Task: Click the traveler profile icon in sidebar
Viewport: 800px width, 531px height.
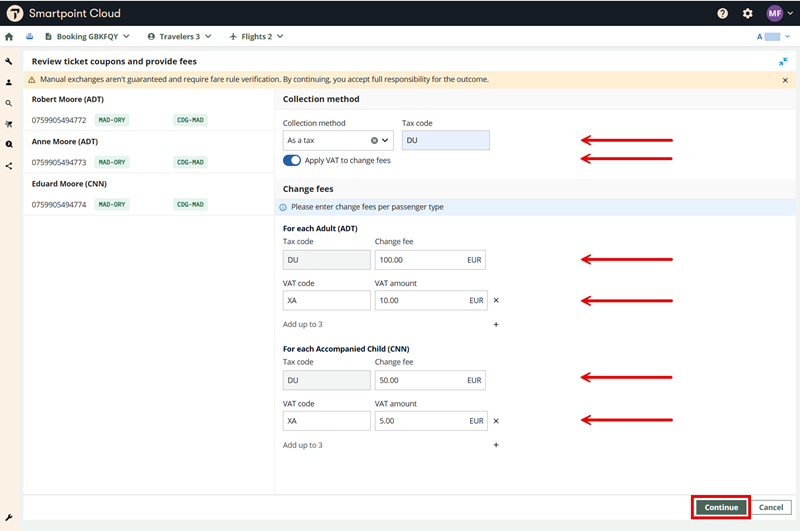Action: [9, 83]
